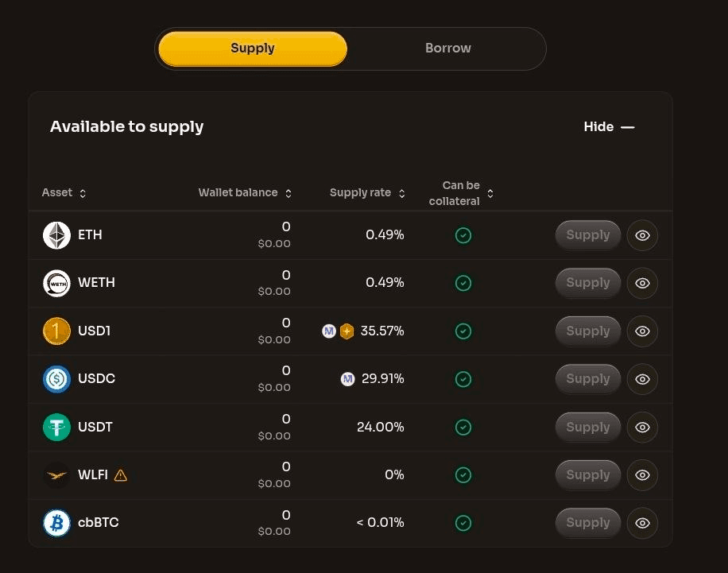Click the WLFI warning triangle icon
Viewport: 728px width, 573px height.
click(121, 475)
